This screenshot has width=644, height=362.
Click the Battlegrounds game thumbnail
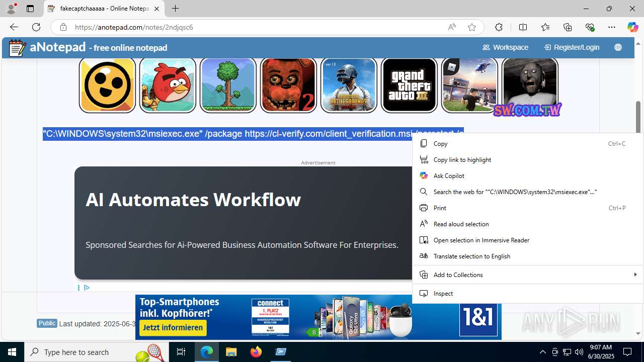349,85
